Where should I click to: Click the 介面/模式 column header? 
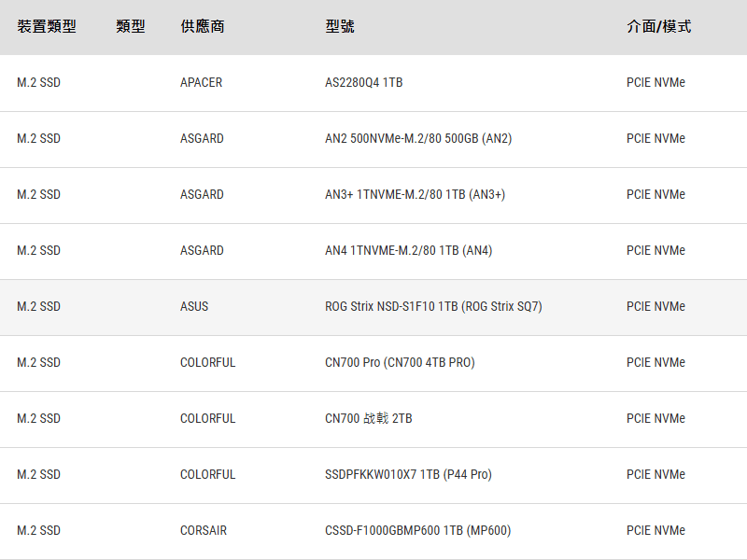coord(659,27)
